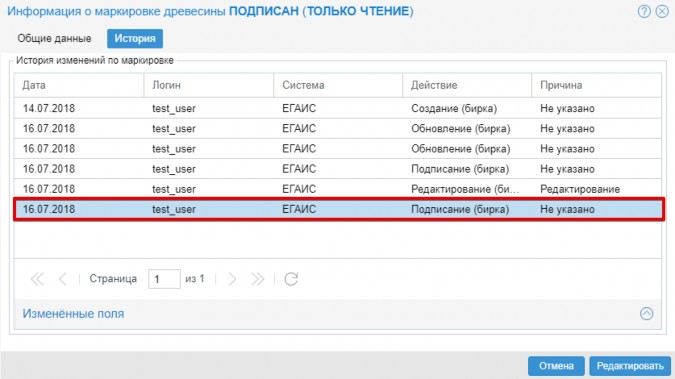
Task: Sort by the Действие column header
Action: point(467,85)
